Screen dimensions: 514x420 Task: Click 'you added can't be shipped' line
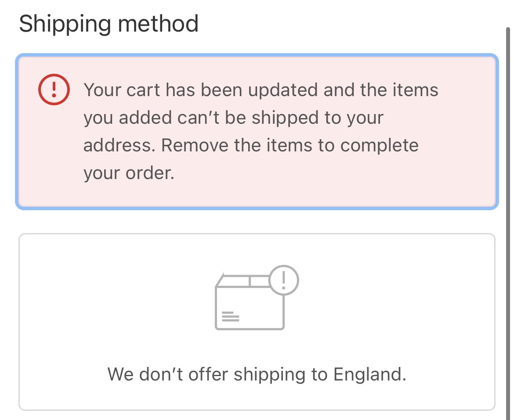233,118
